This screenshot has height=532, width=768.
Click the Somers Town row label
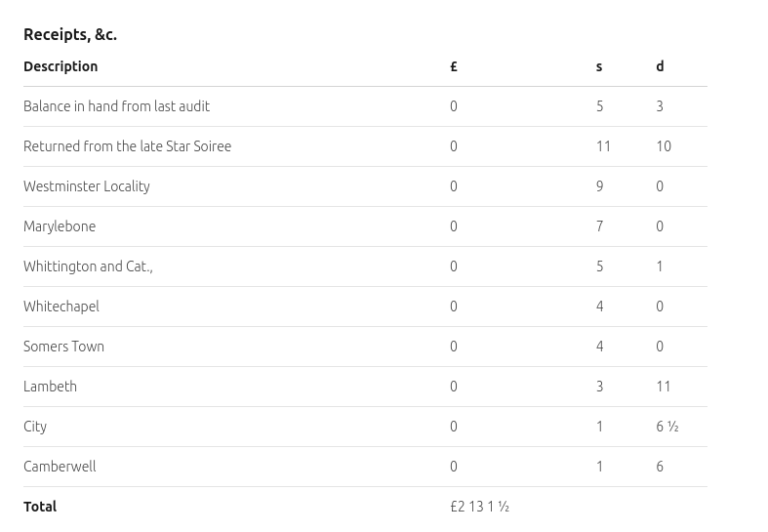coord(63,347)
